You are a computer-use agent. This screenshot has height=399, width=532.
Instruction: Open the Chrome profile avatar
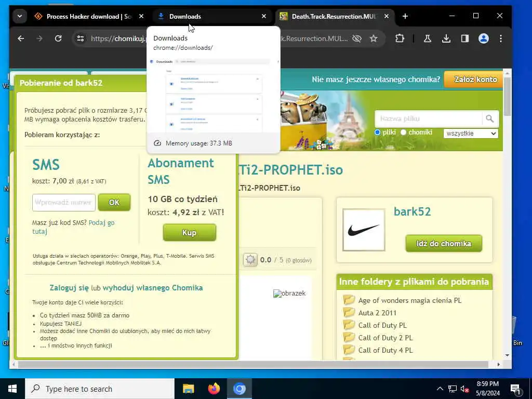coord(484,38)
